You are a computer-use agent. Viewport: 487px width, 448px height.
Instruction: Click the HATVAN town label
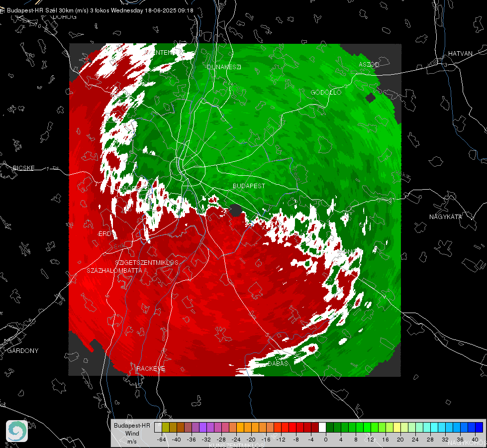[x=460, y=53]
